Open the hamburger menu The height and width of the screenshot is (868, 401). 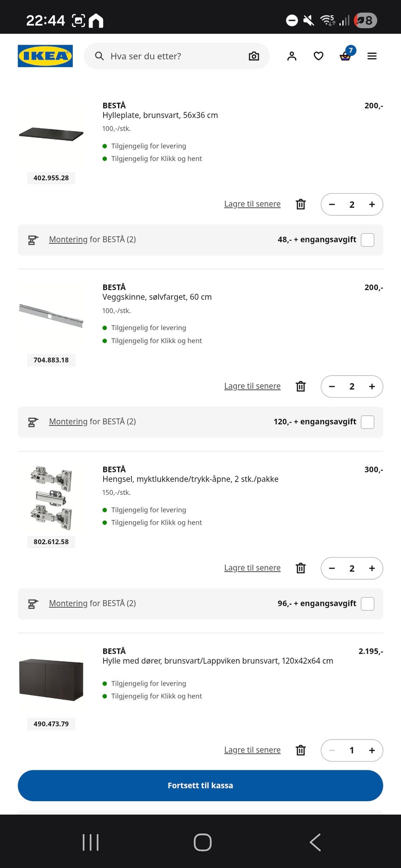pyautogui.click(x=372, y=56)
